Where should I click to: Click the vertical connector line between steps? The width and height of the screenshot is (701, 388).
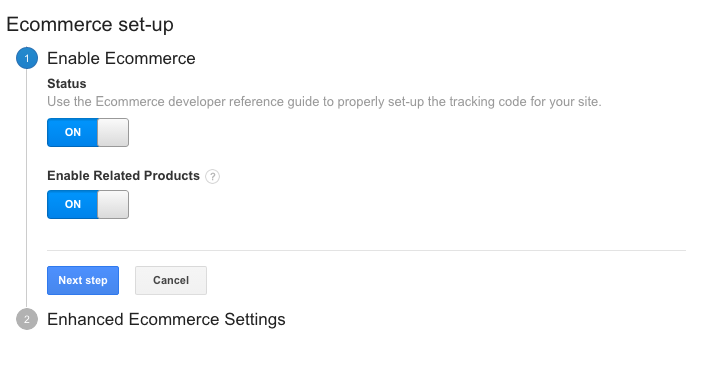coord(26,188)
